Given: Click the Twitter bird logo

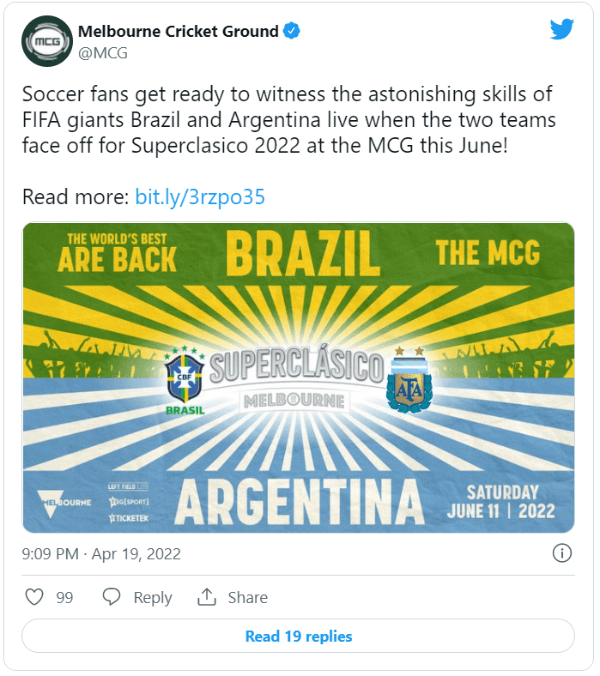Looking at the screenshot, I should pyautogui.click(x=562, y=30).
